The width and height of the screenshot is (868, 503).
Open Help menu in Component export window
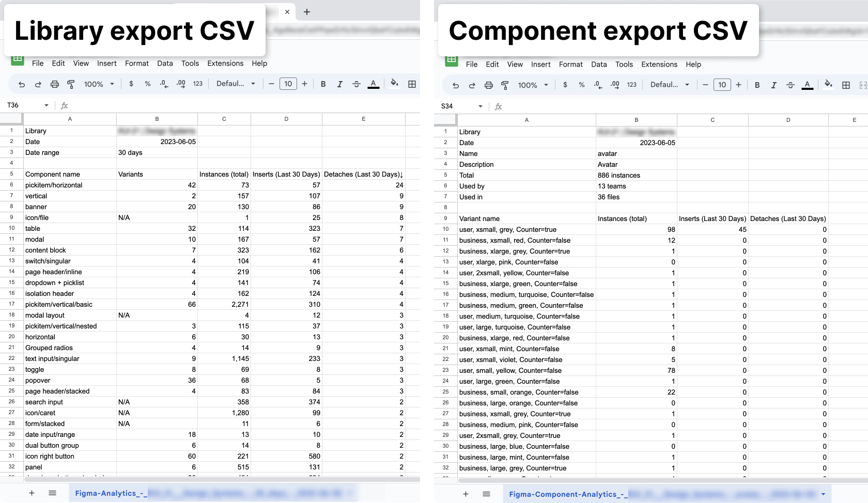pos(693,65)
